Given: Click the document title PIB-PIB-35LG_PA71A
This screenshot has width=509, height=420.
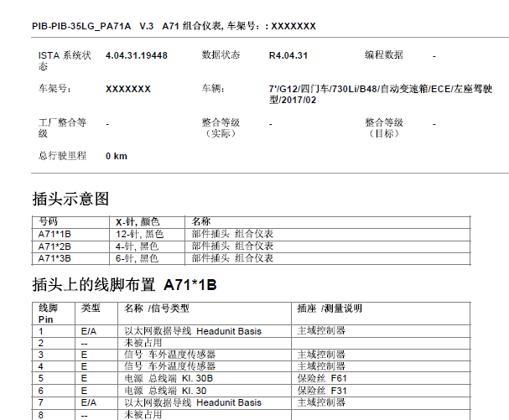Looking at the screenshot, I should point(81,26).
